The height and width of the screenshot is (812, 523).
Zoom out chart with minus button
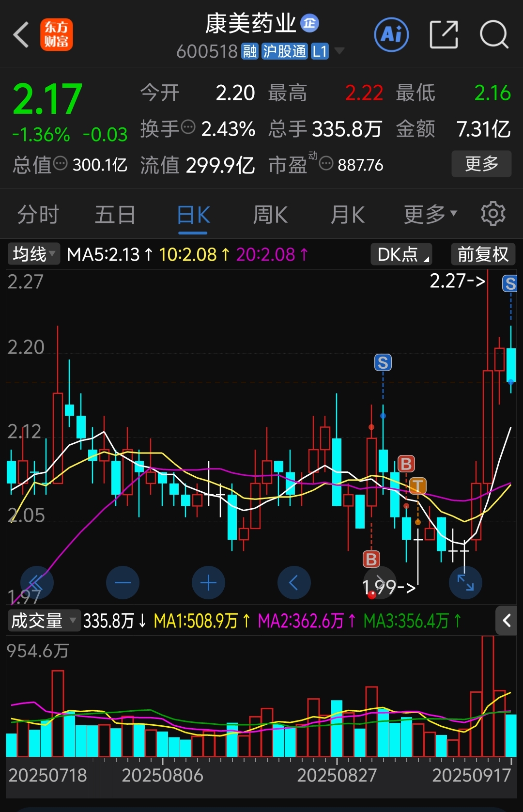click(123, 582)
